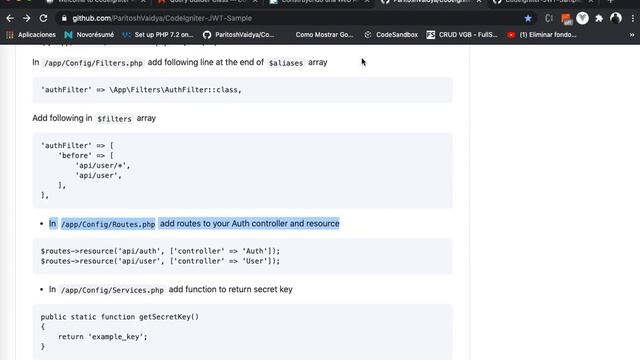Click the orange extension icon in toolbar

pyautogui.click(x=566, y=18)
